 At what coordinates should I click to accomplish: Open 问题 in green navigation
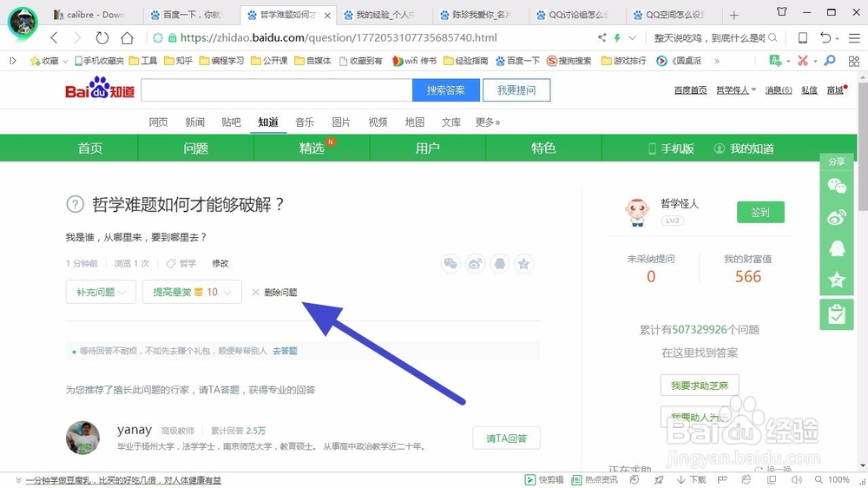pyautogui.click(x=195, y=148)
